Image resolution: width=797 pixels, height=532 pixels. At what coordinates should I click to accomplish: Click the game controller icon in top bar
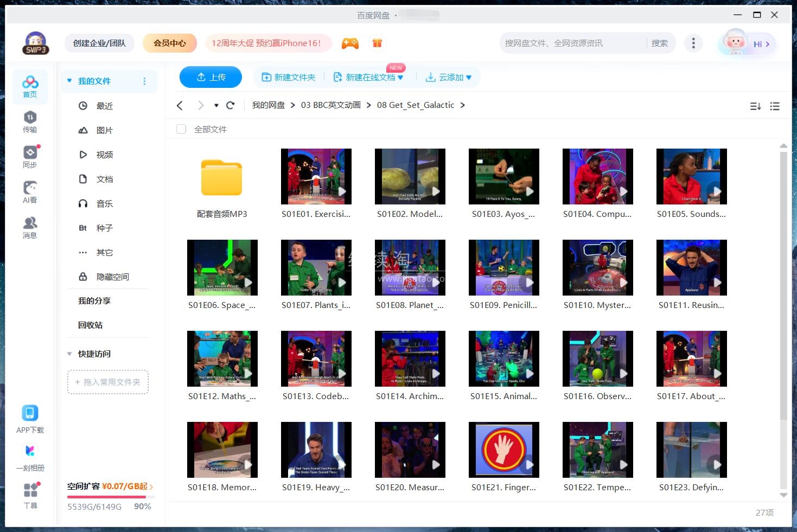coord(350,43)
